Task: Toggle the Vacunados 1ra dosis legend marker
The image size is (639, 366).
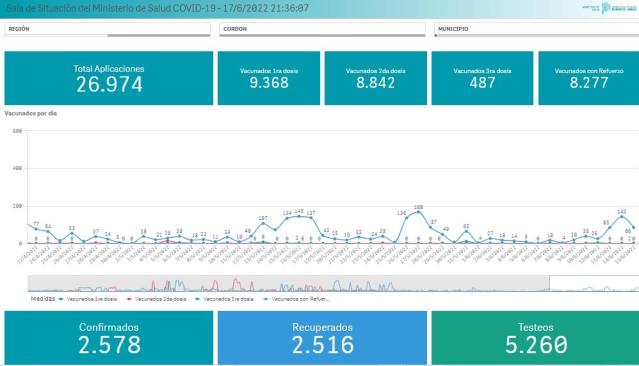Action: coord(61,299)
